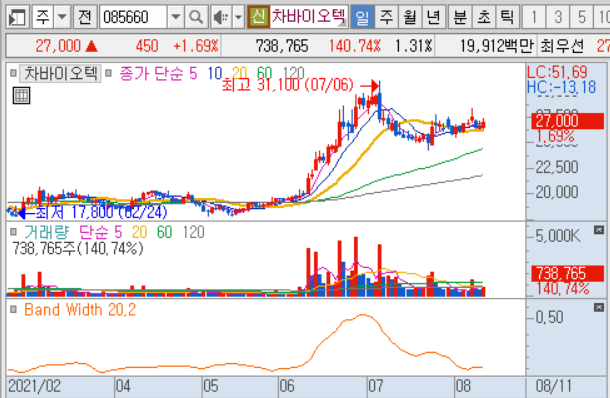Click the current price 27,000

pyautogui.click(x=58, y=46)
